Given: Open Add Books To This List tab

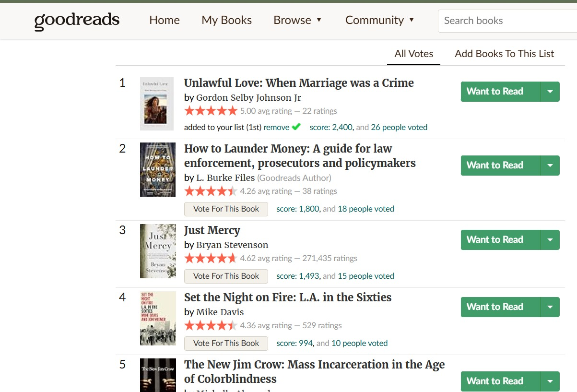Looking at the screenshot, I should click(505, 54).
